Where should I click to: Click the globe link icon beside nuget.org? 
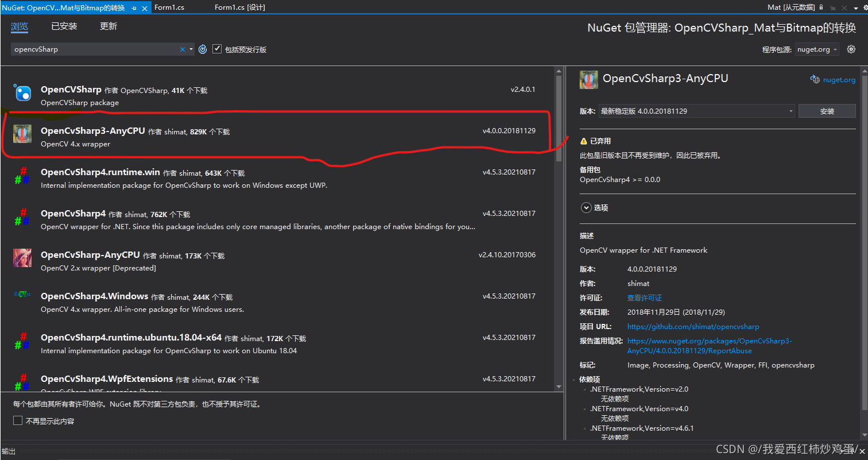pos(815,79)
